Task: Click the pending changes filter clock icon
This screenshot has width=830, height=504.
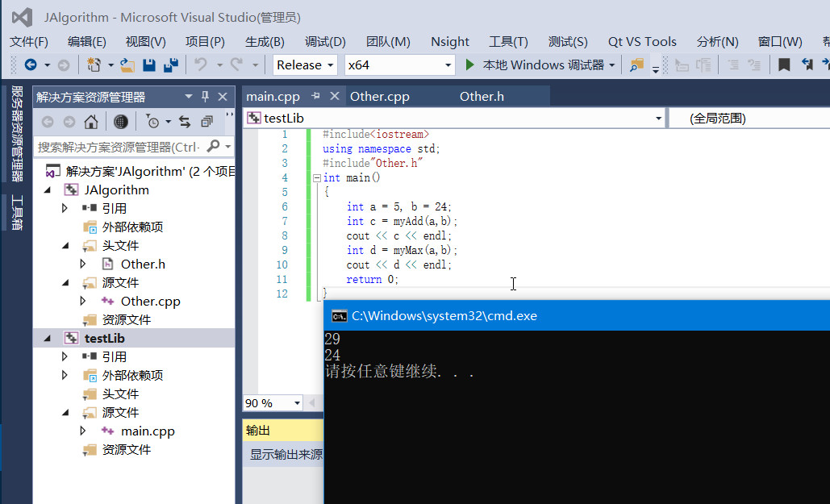Action: coord(152,123)
